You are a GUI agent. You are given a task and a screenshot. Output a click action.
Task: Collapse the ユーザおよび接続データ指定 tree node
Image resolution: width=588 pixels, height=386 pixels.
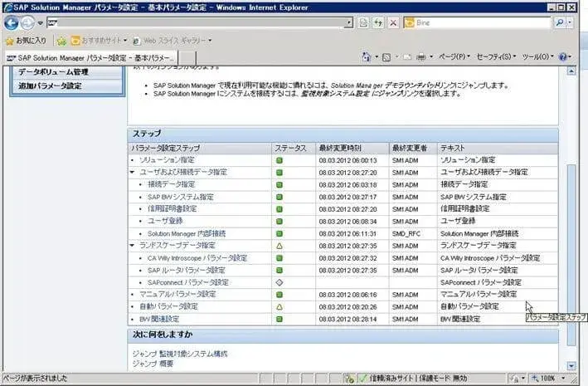click(x=132, y=173)
